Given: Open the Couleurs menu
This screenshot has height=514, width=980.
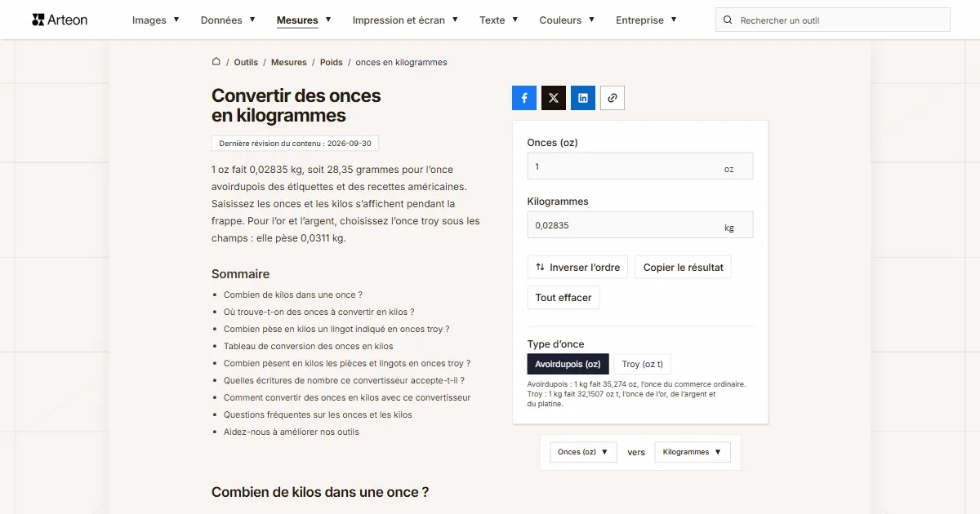Looking at the screenshot, I should click(567, 20).
